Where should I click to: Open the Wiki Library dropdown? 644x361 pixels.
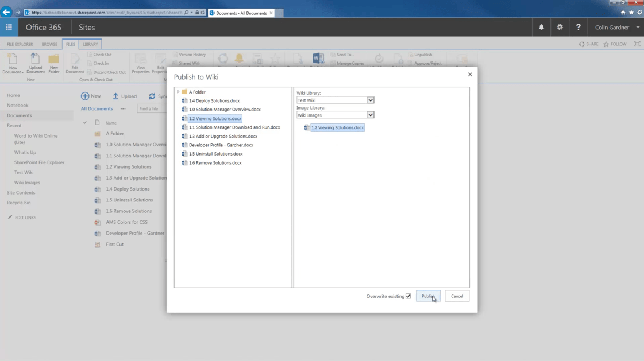(x=371, y=100)
